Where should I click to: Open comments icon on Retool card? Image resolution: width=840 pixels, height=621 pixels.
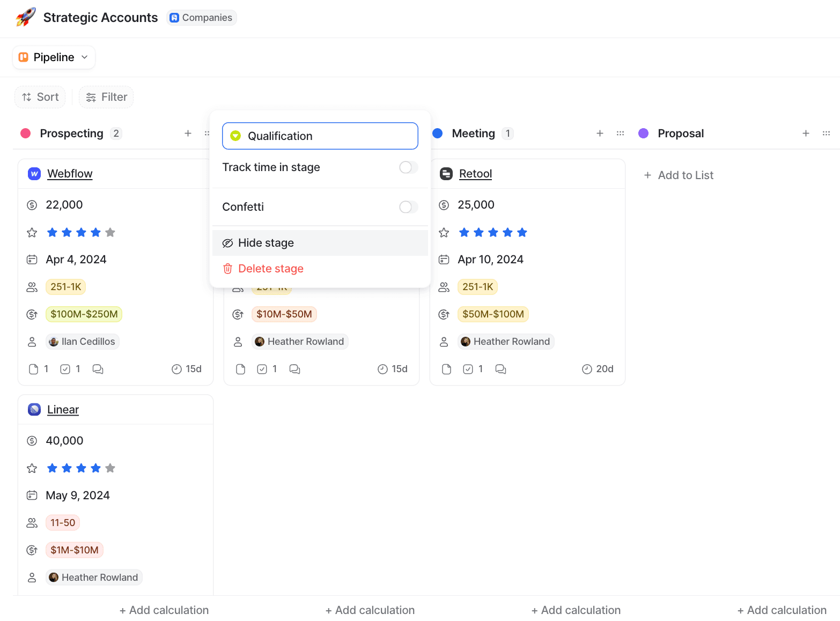point(500,369)
